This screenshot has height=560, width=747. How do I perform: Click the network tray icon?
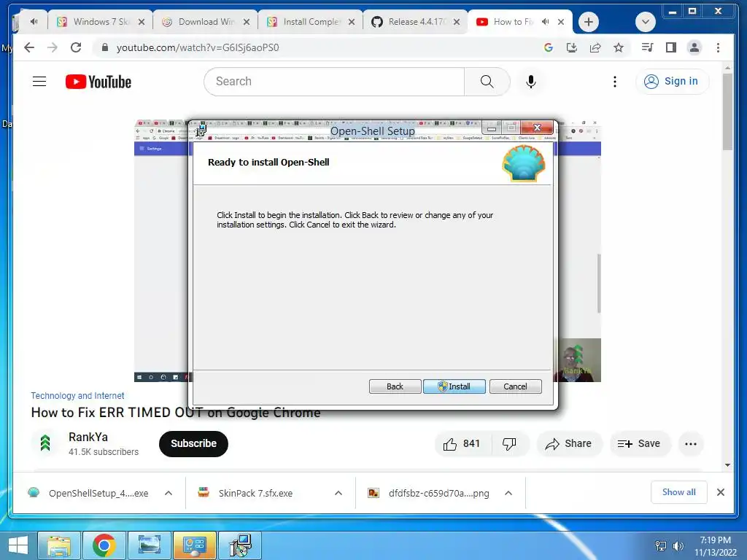point(660,545)
